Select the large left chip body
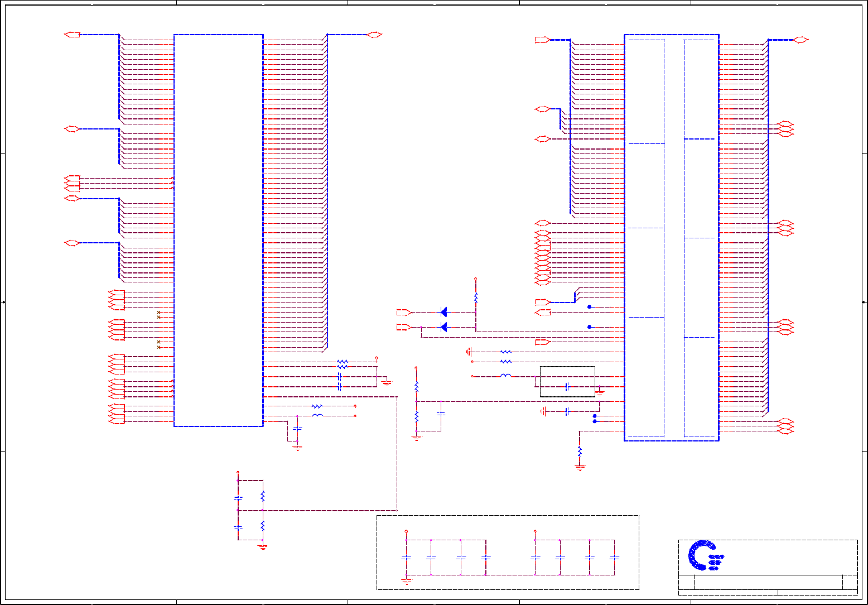This screenshot has width=868, height=605. click(x=219, y=231)
